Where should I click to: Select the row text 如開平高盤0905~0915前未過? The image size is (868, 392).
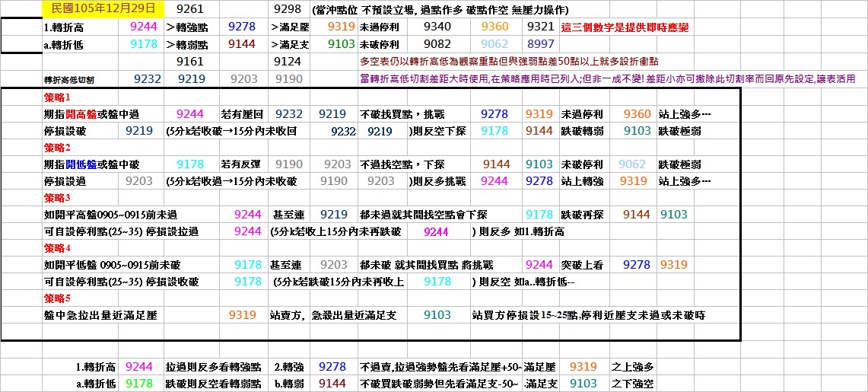click(x=111, y=215)
